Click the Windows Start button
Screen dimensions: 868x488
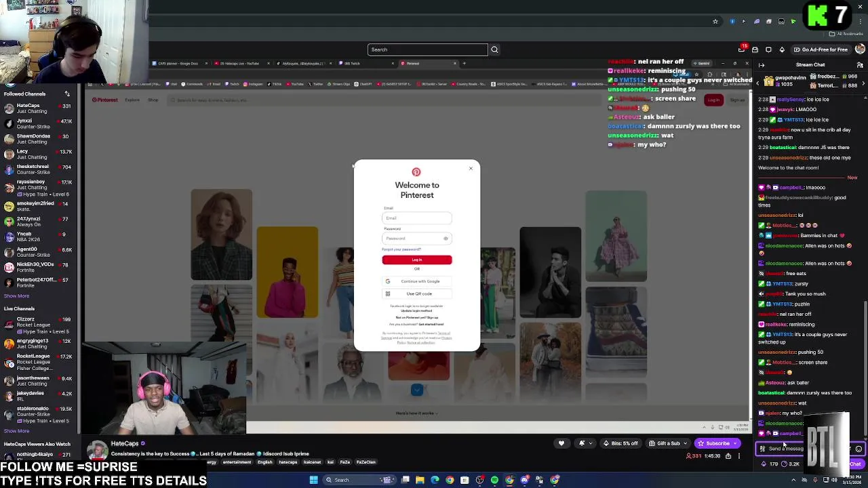click(313, 480)
